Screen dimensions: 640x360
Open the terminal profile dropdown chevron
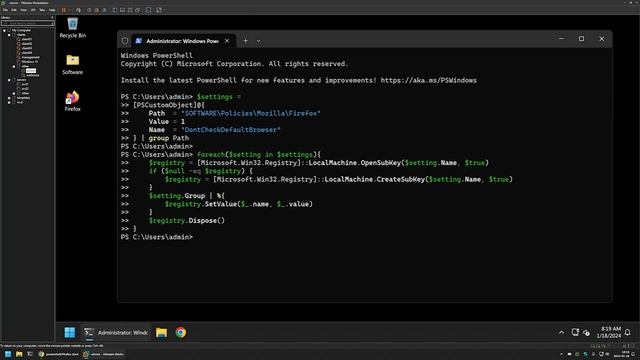(258, 41)
